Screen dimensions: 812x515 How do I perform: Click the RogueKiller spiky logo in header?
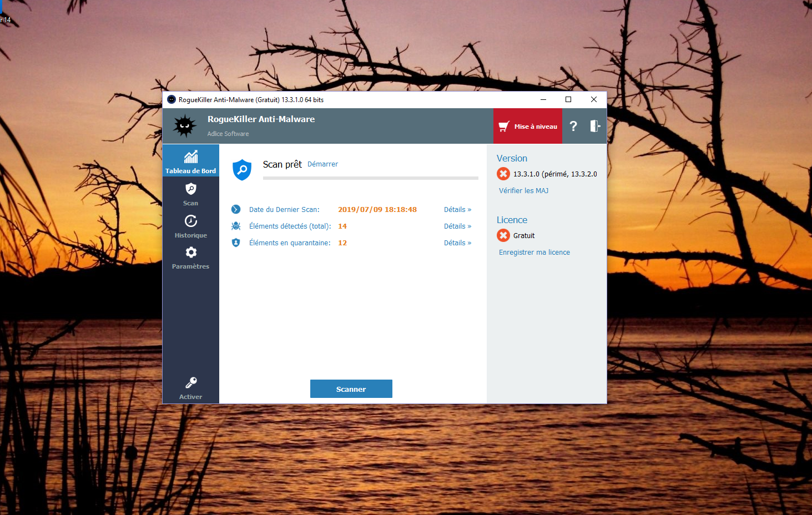coord(185,126)
